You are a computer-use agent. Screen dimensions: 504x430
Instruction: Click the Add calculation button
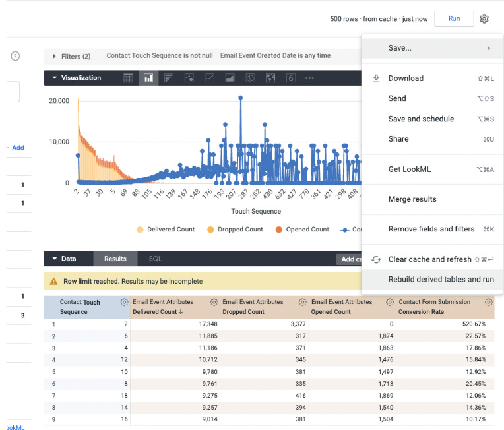click(x=349, y=259)
